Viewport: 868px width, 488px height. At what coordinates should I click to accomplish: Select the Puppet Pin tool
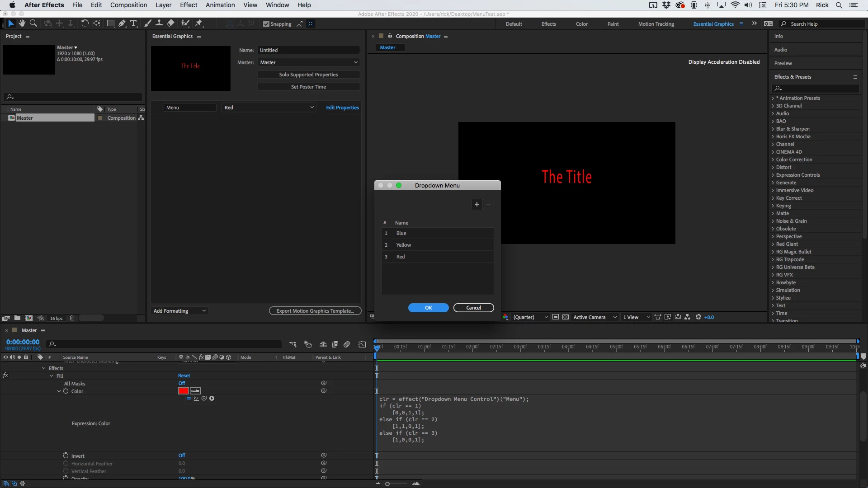pos(199,23)
